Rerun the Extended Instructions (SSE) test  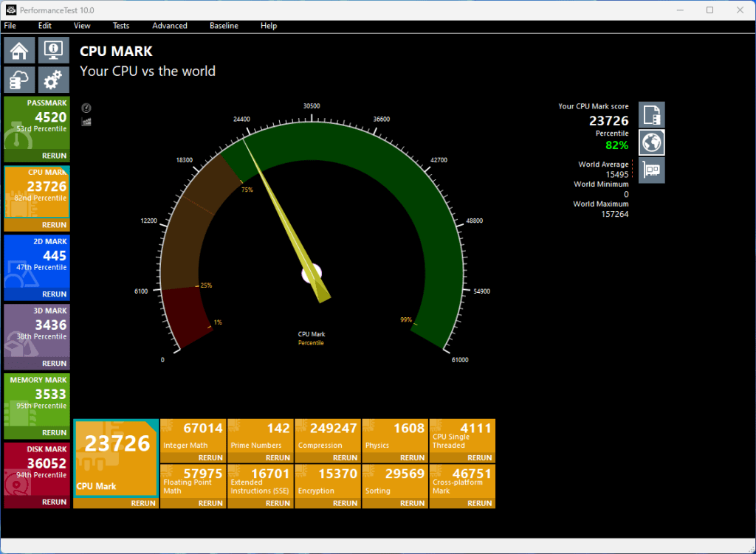(x=261, y=503)
